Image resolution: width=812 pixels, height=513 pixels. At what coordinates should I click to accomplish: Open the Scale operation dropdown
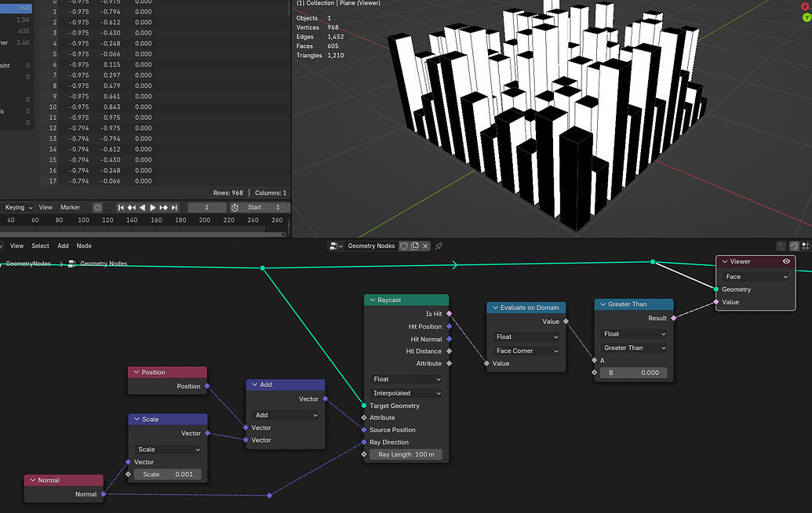coord(168,449)
